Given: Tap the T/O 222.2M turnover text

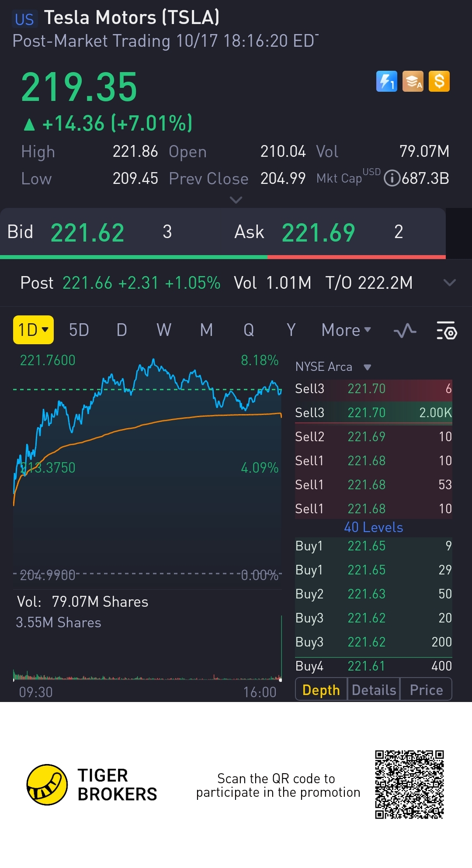Looking at the screenshot, I should (x=369, y=283).
